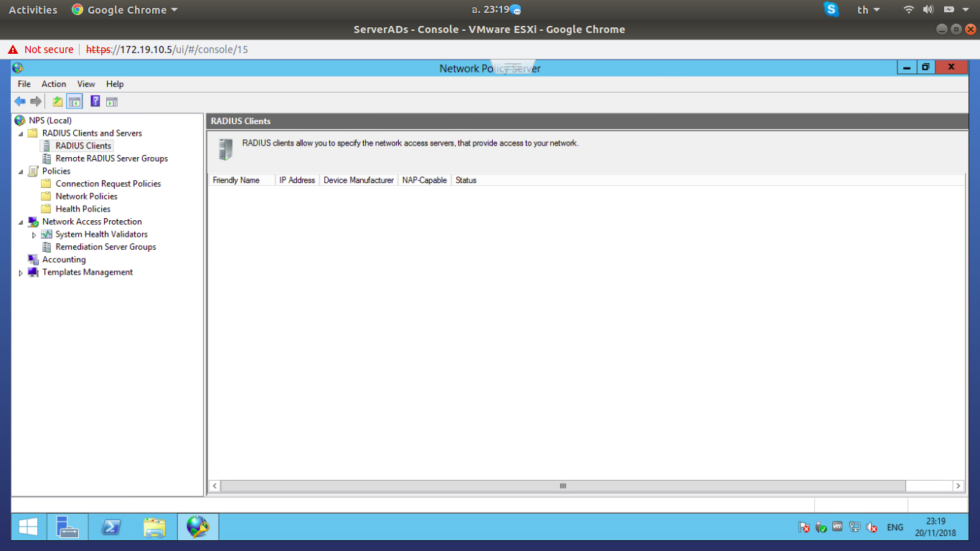Open the system menu dropdown arrow
Screen dimensions: 980x551
(x=965, y=10)
